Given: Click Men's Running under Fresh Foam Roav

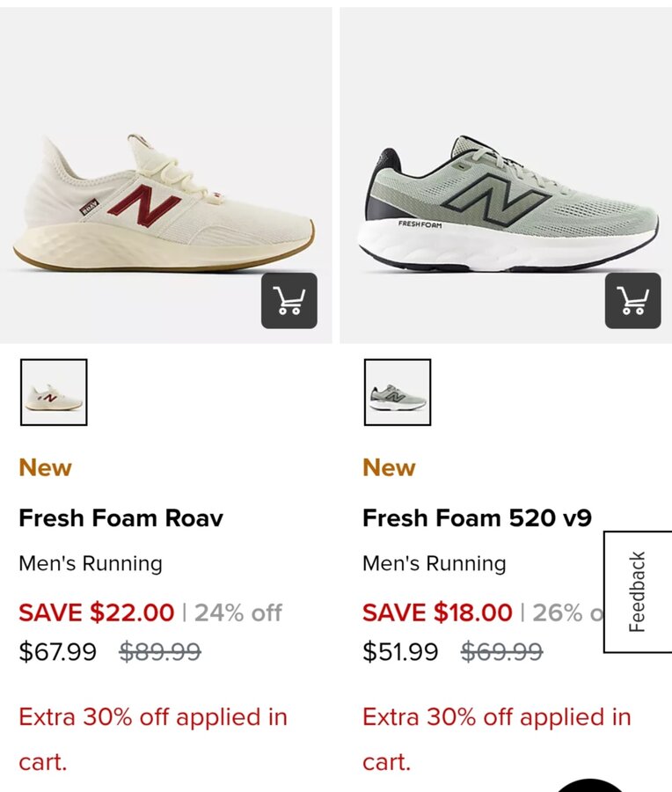Looking at the screenshot, I should (91, 563).
